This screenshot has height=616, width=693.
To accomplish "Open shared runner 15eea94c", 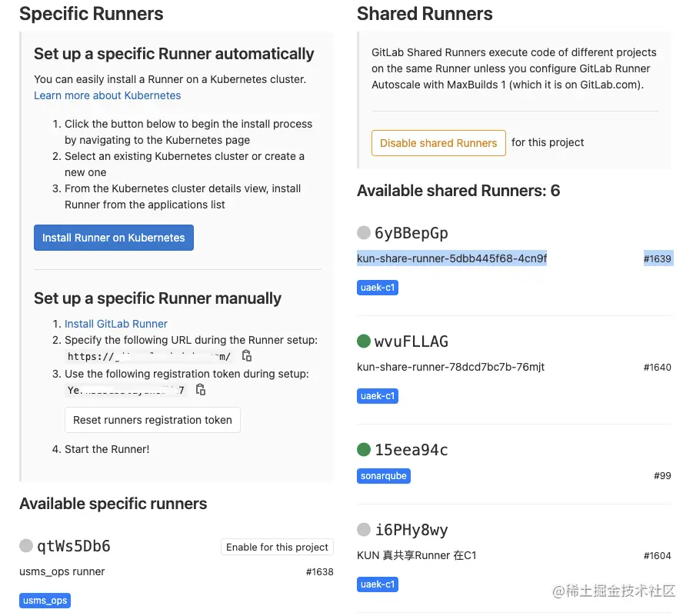I will 411,450.
